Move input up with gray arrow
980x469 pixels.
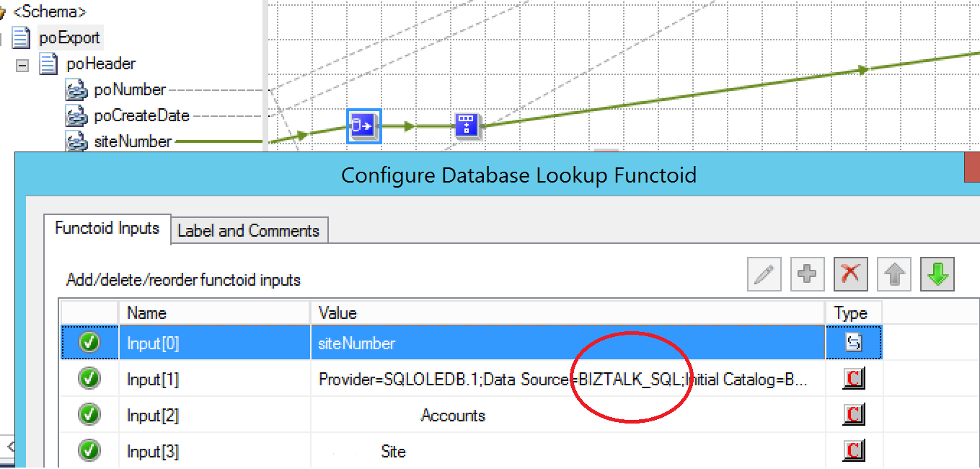pyautogui.click(x=894, y=274)
